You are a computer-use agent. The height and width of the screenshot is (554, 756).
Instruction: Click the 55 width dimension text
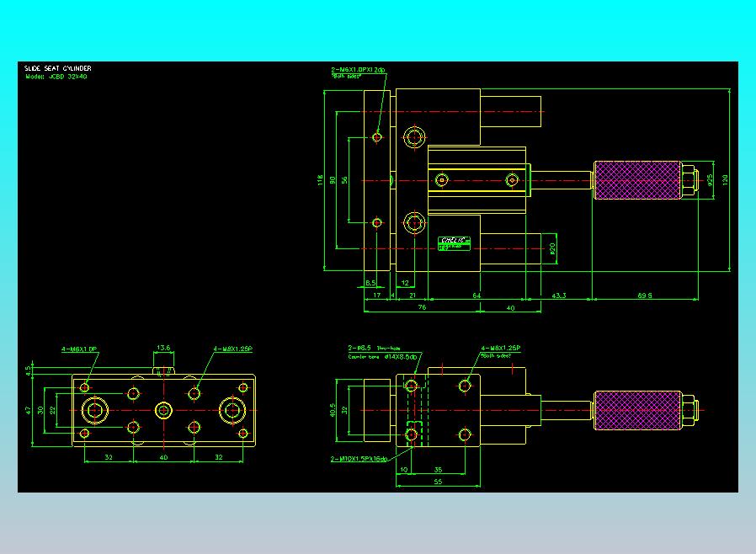click(x=438, y=482)
